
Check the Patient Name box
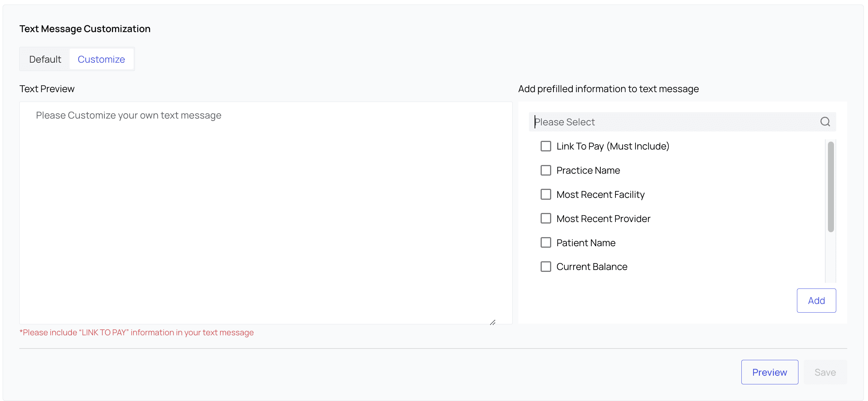pos(546,242)
